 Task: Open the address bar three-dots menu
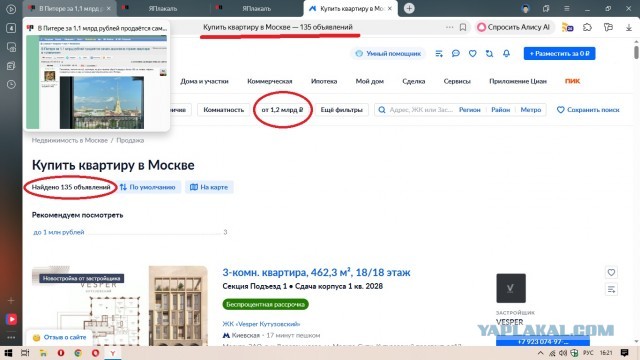coord(449,27)
